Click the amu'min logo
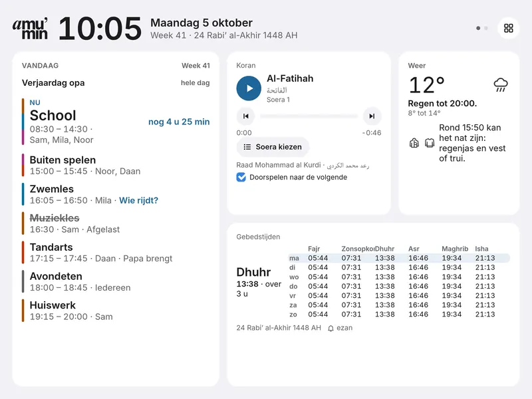Image resolution: width=532 pixels, height=399 pixels. click(x=30, y=28)
